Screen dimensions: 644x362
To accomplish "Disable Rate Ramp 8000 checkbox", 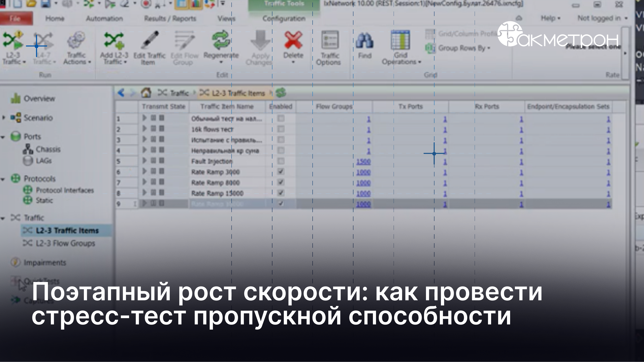I will [281, 182].
